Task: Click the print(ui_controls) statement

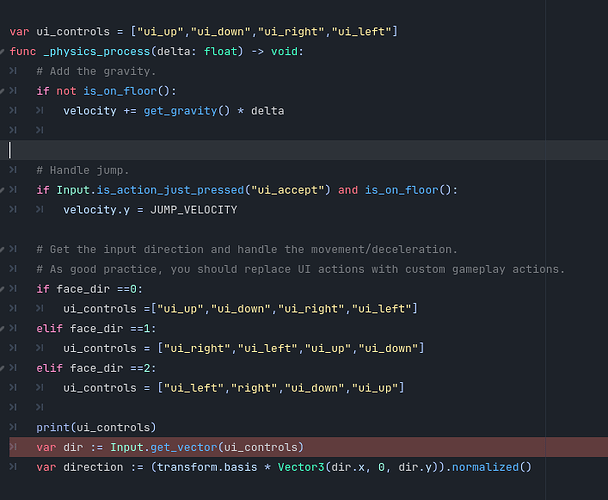Action: click(96, 427)
